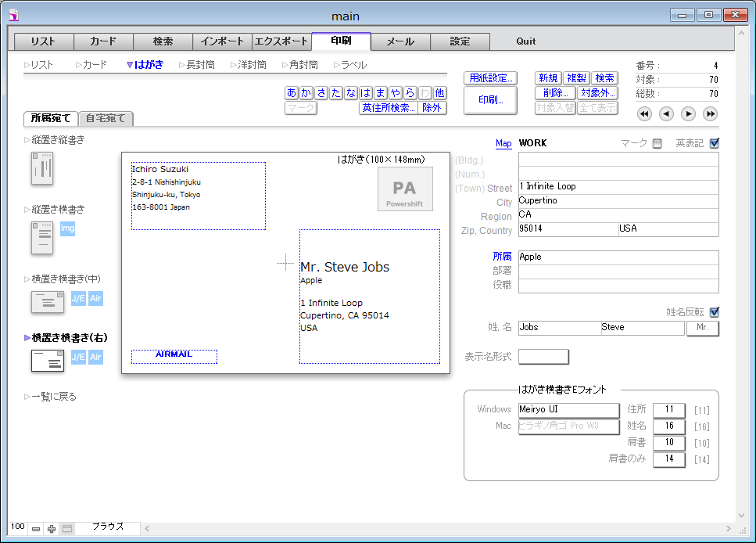Open the ブラウズ mode popup in status bar
Viewport: 756px width, 543px height.
(108, 527)
